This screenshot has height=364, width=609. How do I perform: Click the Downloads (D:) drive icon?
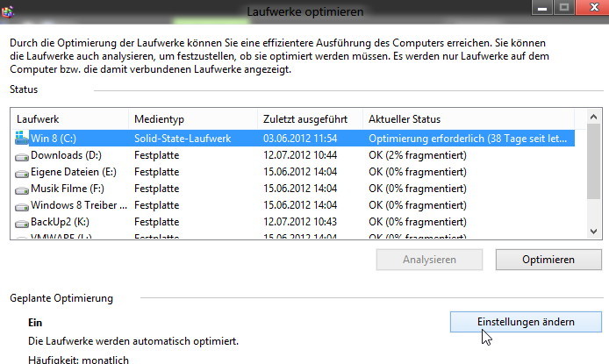pos(22,156)
